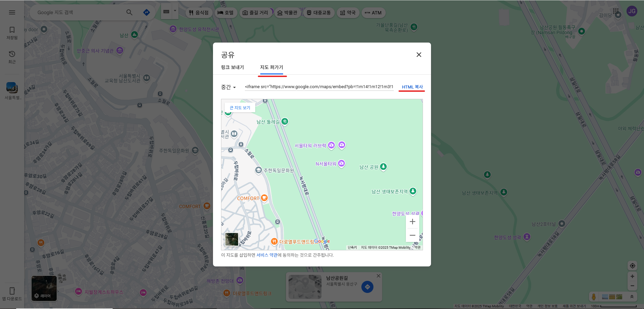Zoom in on the main map
The width and height of the screenshot is (644, 309).
[x=632, y=276]
